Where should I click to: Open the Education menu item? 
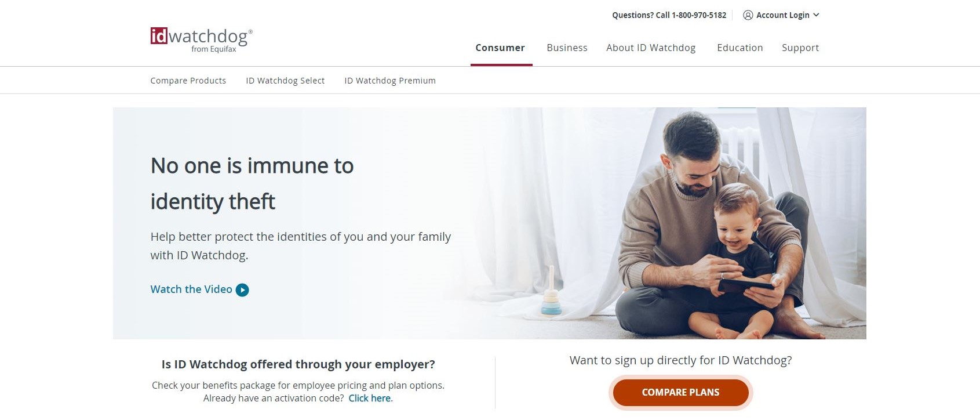tap(739, 48)
